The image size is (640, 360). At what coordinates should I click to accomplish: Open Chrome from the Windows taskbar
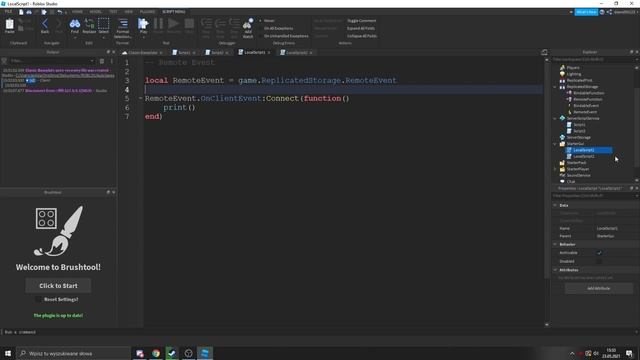pos(156,353)
